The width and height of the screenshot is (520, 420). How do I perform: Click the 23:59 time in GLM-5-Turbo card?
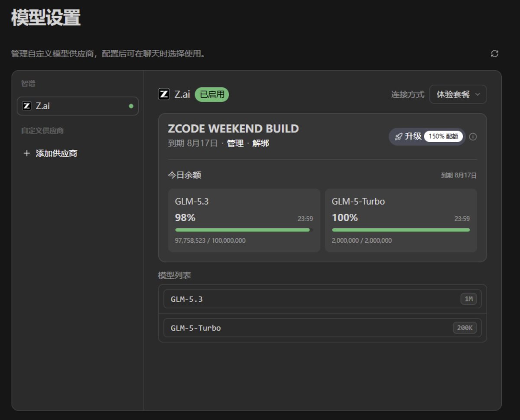462,219
